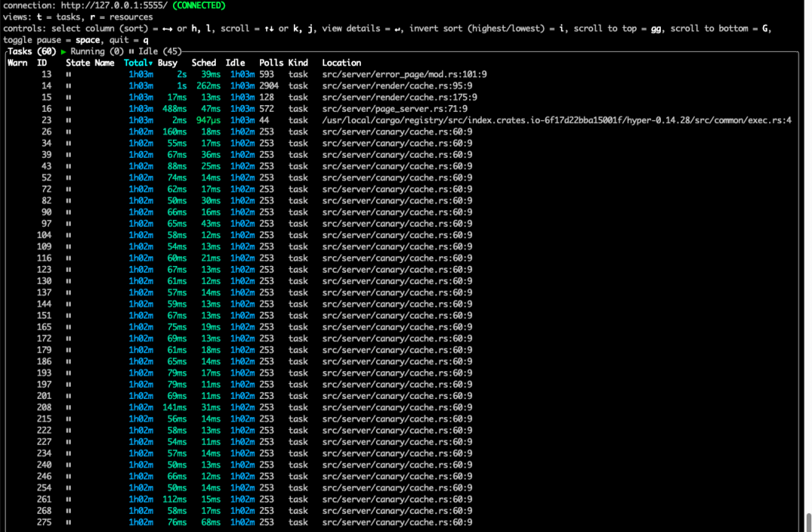812x532 pixels.
Task: Select the Kind column header
Action: click(x=298, y=63)
